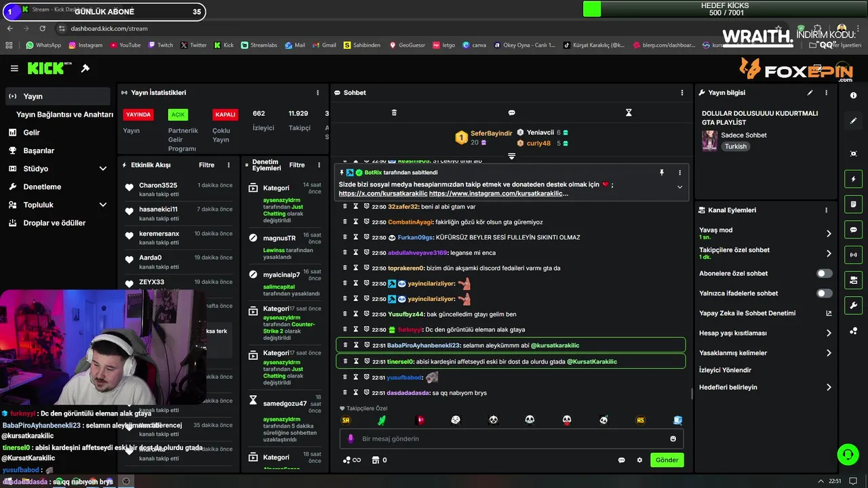Open Etkinlik Akışı three-dot menu
This screenshot has width=868, height=488.
pos(229,165)
